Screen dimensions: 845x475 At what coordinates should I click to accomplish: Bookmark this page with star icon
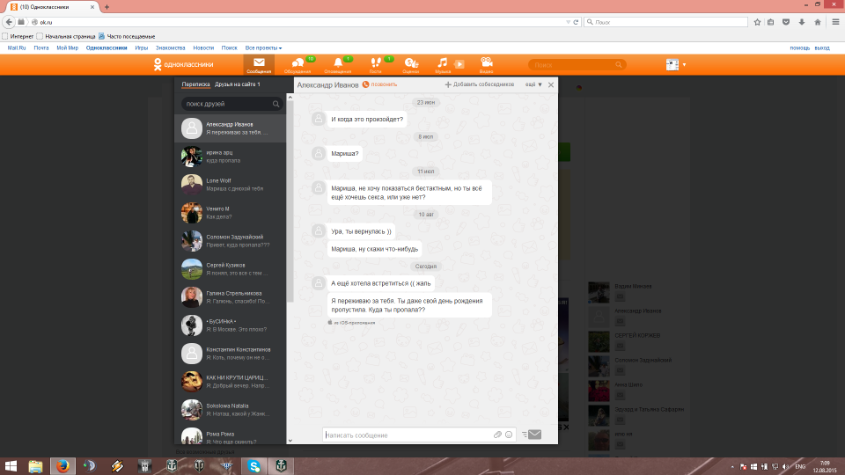coord(757,22)
